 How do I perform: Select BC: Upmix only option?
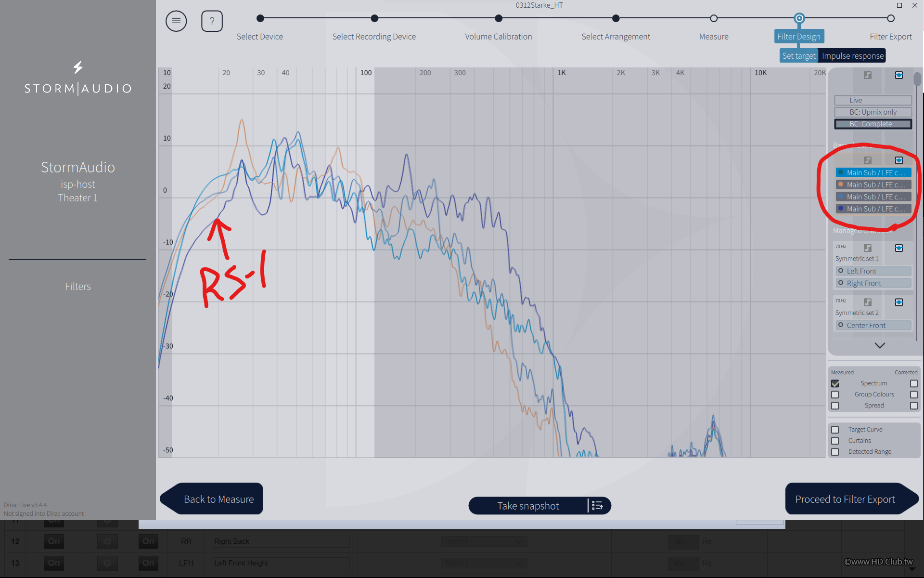873,112
